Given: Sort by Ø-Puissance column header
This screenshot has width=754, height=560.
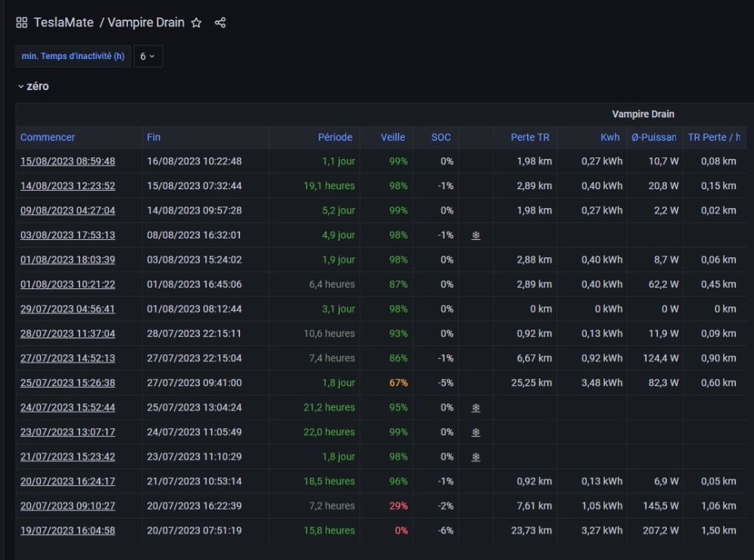Looking at the screenshot, I should [654, 137].
